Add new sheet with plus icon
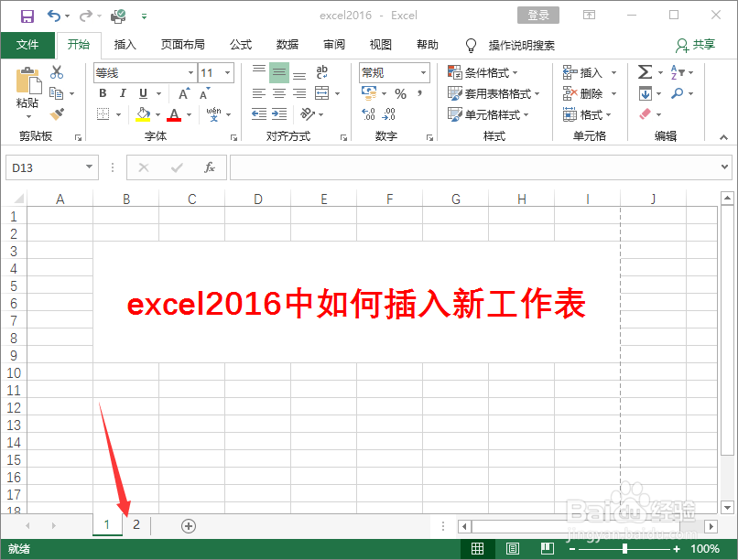 point(189,525)
